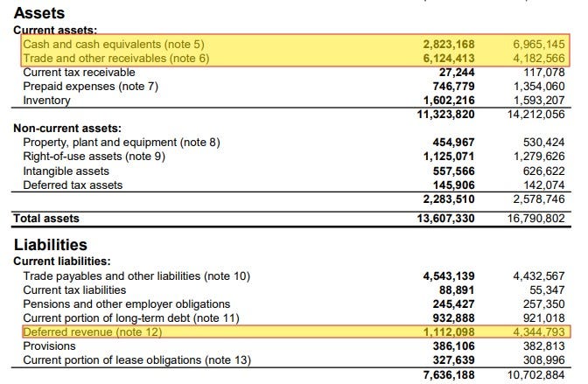Click non-current total 2,283,510

449,199
